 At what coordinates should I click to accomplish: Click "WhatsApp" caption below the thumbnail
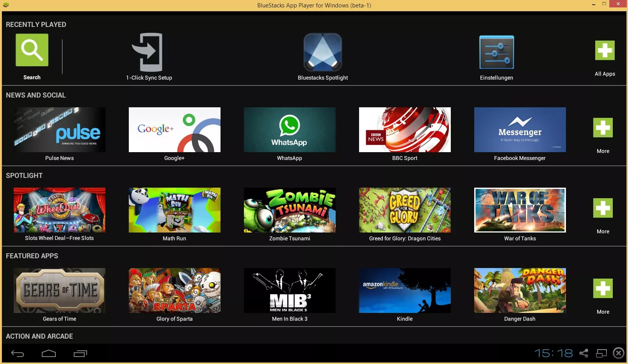point(290,158)
